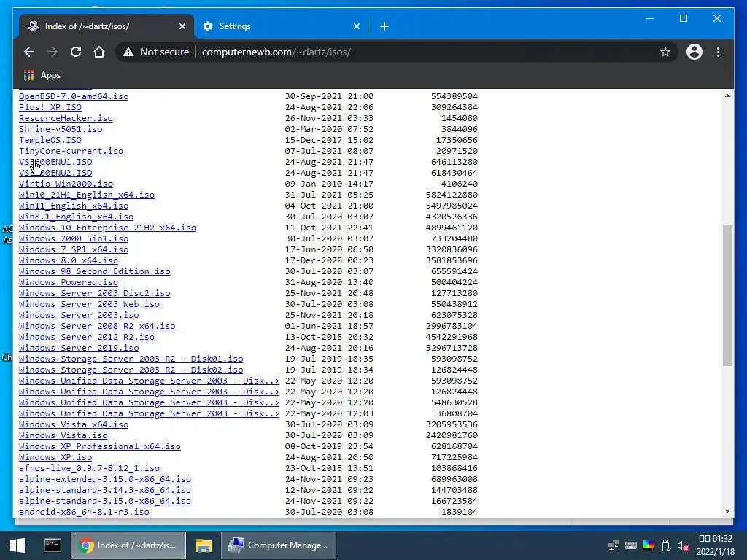The width and height of the screenshot is (747, 560).
Task: Open Windows XP Professional x64.iso link
Action: tap(99, 447)
